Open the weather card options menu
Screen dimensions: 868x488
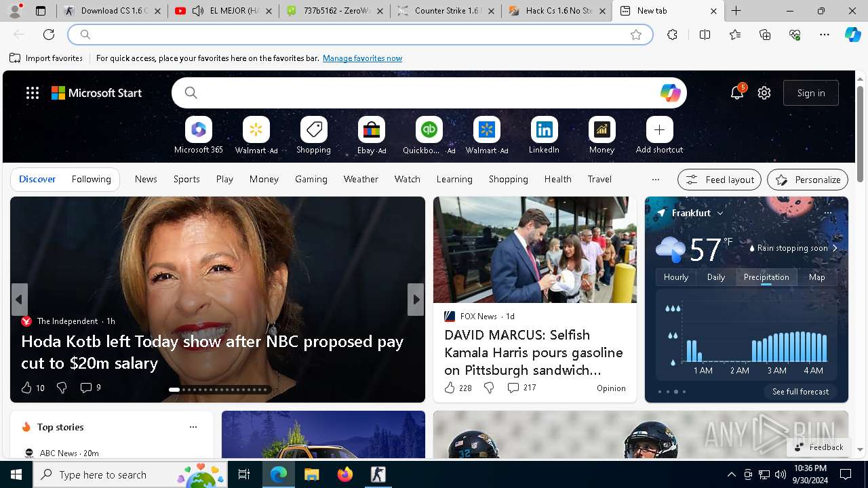tap(827, 213)
